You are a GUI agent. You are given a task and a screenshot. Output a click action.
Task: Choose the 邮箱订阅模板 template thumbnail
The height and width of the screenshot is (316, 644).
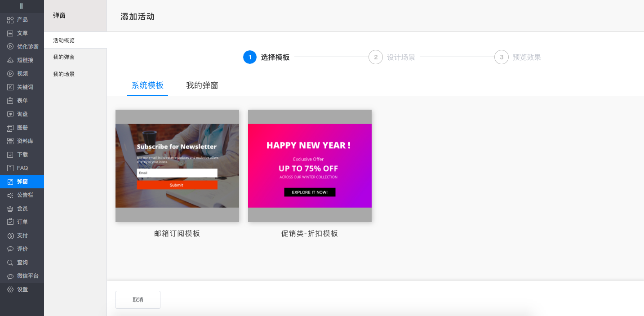pos(177,165)
